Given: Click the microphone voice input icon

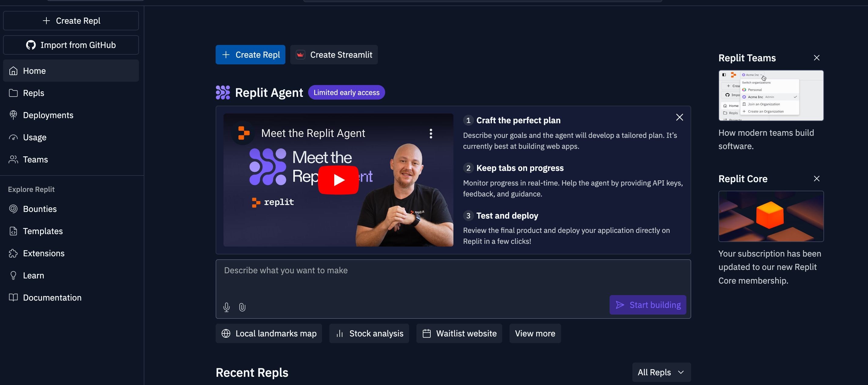Looking at the screenshot, I should (x=227, y=307).
